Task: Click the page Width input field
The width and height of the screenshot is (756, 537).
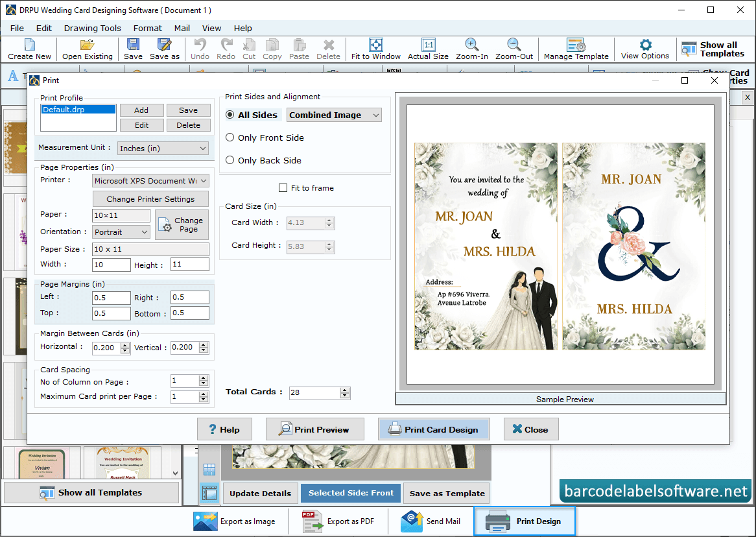Action: pos(112,265)
